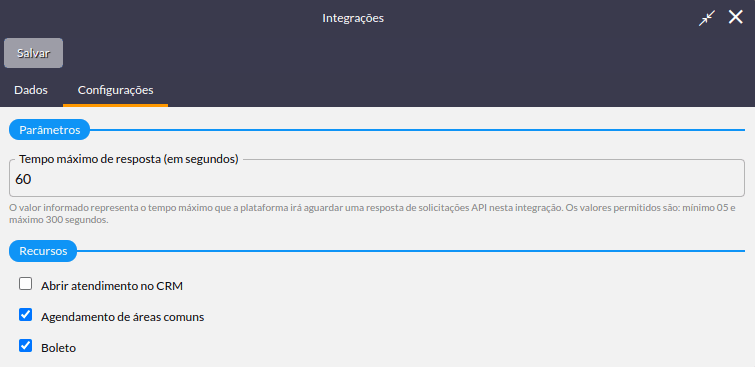
Task: Click the Parâmetros section header pill
Action: (50, 130)
